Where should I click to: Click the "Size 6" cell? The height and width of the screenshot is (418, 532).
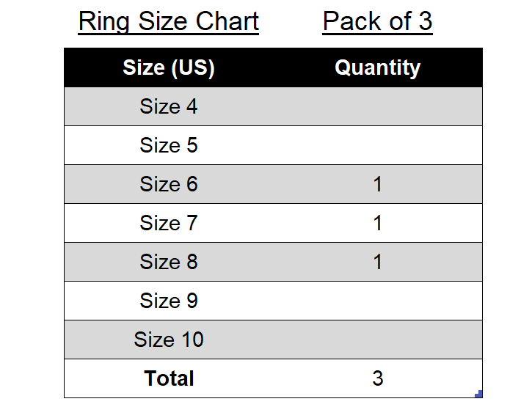tap(169, 185)
